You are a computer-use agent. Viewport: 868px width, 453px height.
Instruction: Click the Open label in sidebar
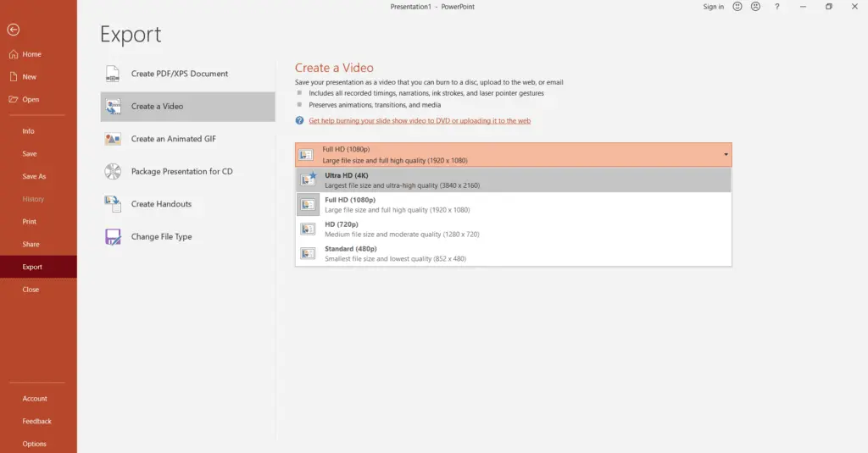(x=31, y=100)
